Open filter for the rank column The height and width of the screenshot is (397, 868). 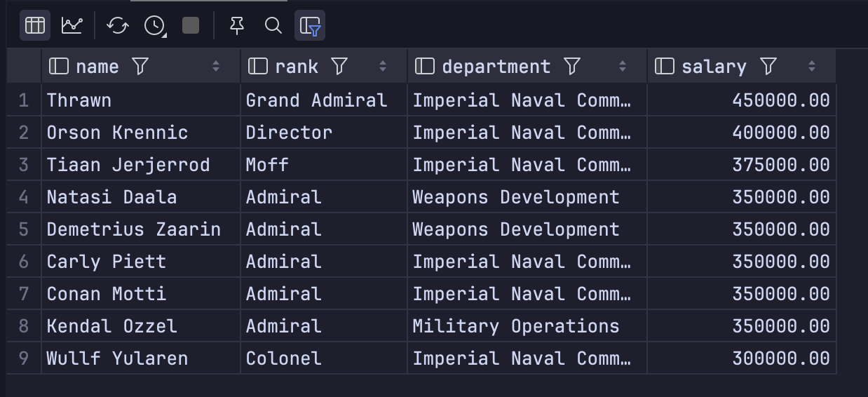pos(339,66)
